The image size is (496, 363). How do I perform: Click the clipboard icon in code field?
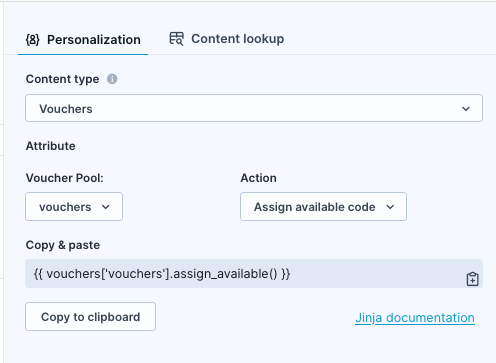pos(472,279)
